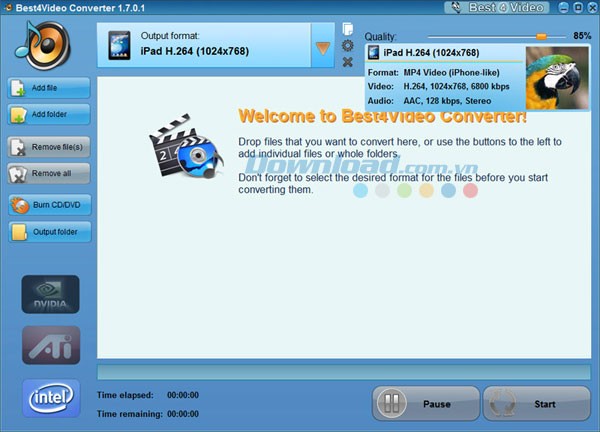Click 'MP4 Video (iPhone-like)' format text

(452, 73)
